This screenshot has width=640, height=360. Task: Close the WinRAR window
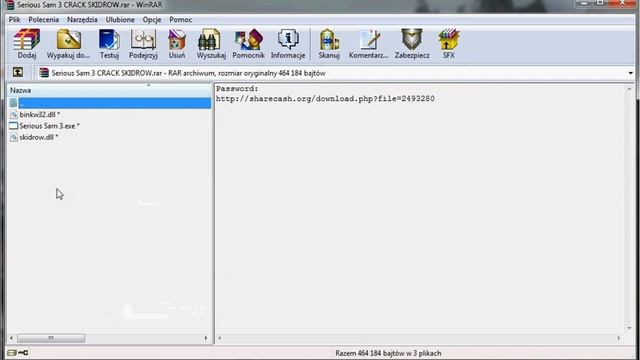623,3
